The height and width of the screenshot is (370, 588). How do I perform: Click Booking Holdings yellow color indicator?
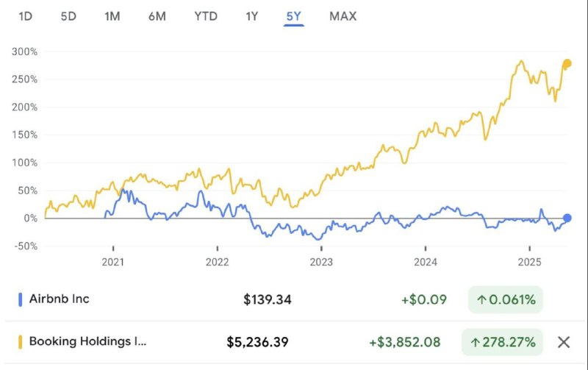point(21,342)
